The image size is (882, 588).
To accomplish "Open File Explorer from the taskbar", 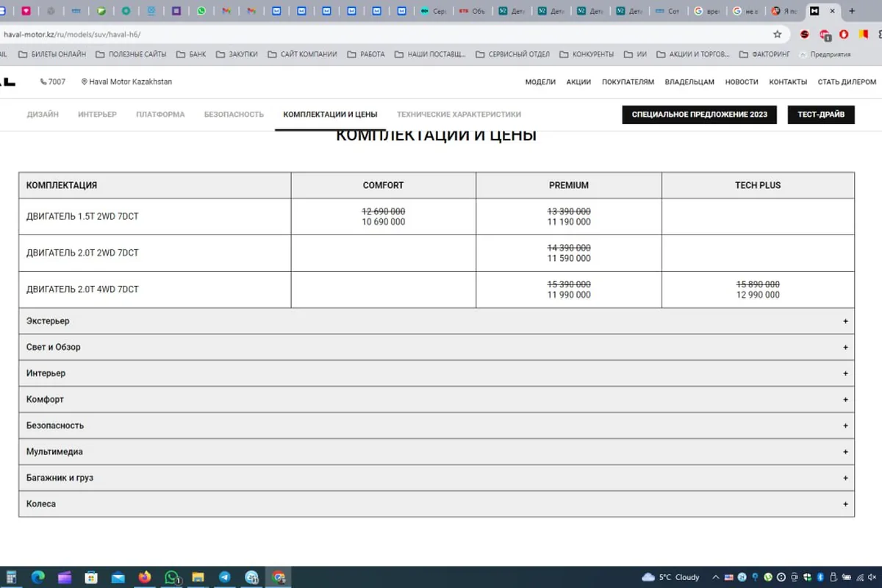I will [x=198, y=577].
